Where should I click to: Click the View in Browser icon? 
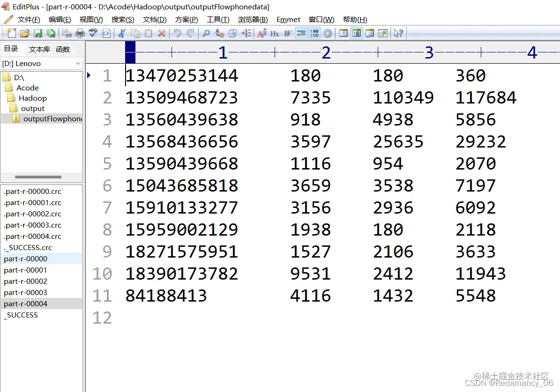(x=106, y=34)
